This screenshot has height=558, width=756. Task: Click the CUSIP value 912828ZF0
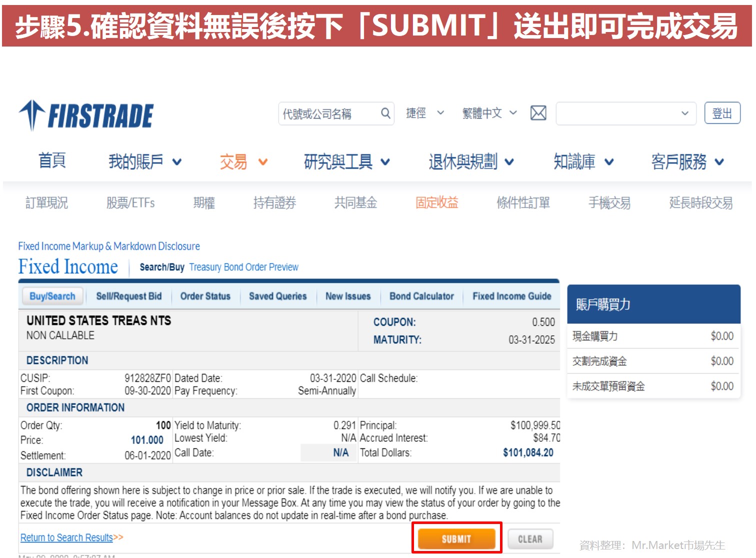coord(147,378)
